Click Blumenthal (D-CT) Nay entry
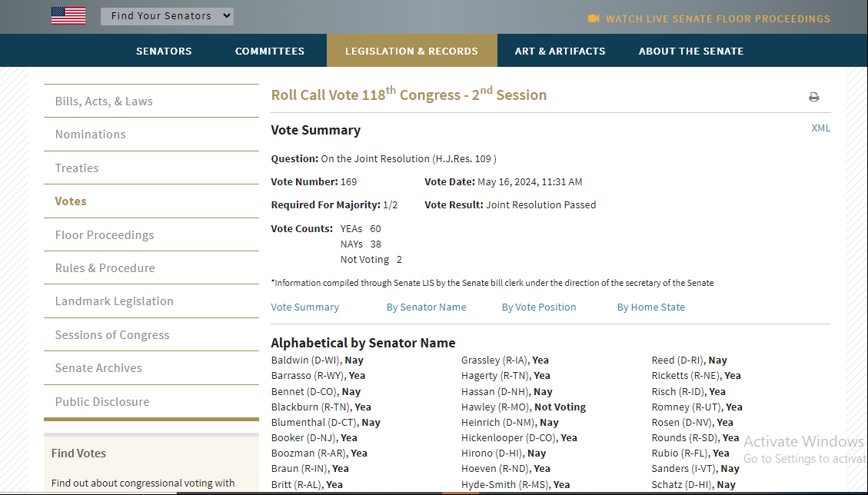The height and width of the screenshot is (495, 868). click(325, 423)
